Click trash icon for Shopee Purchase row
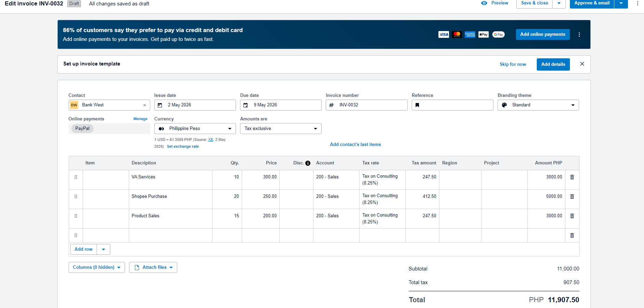The image size is (644, 308). pyautogui.click(x=572, y=196)
